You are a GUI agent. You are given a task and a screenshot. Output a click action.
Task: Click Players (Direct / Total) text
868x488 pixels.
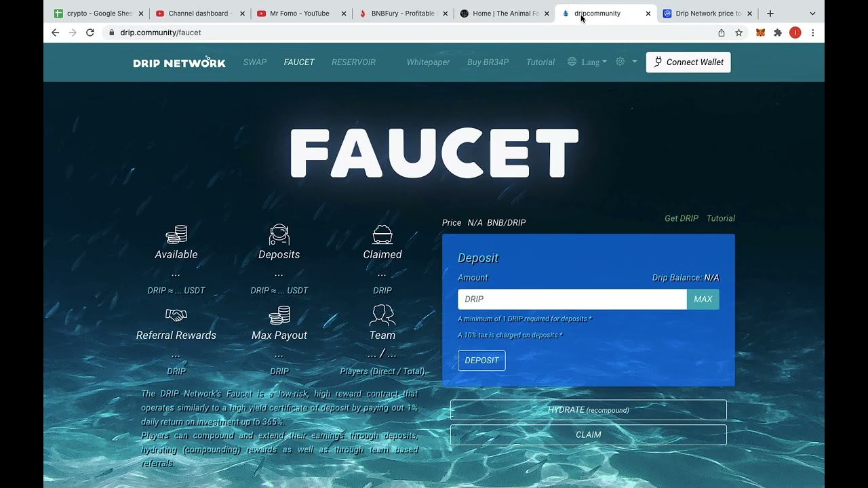pyautogui.click(x=382, y=371)
